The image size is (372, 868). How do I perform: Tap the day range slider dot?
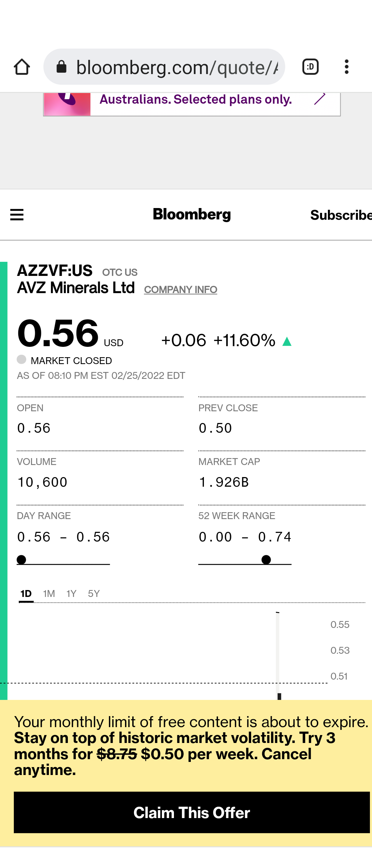pos(21,560)
